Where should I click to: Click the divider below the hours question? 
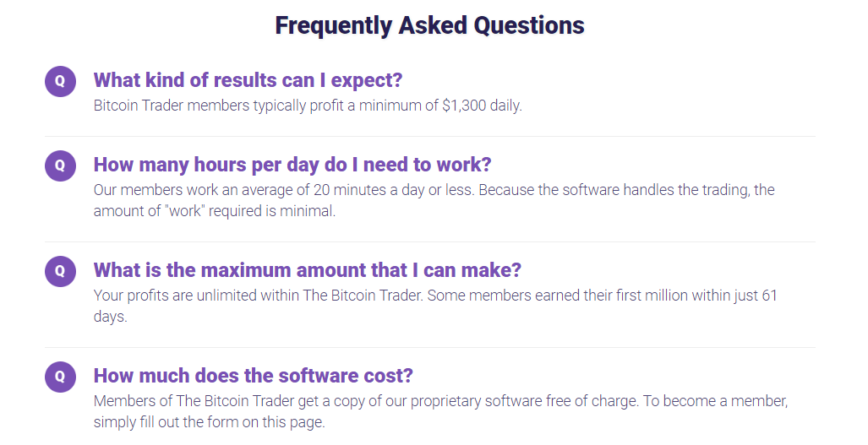(430, 241)
